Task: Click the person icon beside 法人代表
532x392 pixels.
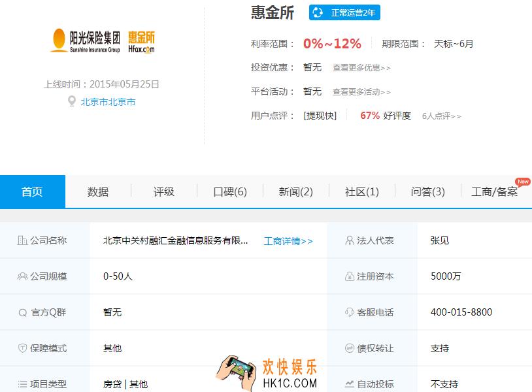Action: click(x=350, y=240)
